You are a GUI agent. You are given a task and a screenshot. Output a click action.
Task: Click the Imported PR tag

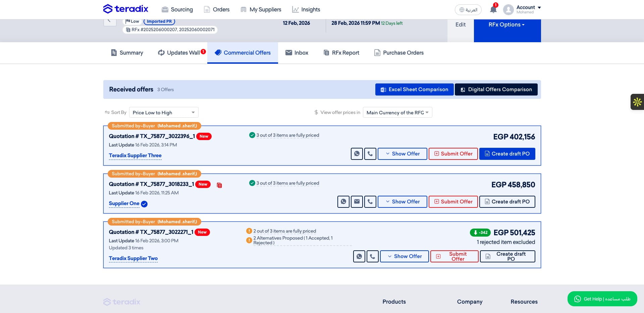point(159,21)
